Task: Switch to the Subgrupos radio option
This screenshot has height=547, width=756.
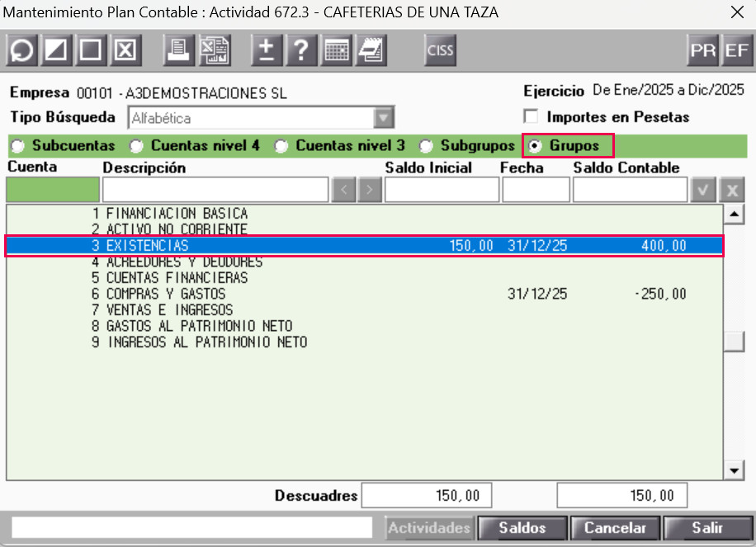Action: (426, 145)
